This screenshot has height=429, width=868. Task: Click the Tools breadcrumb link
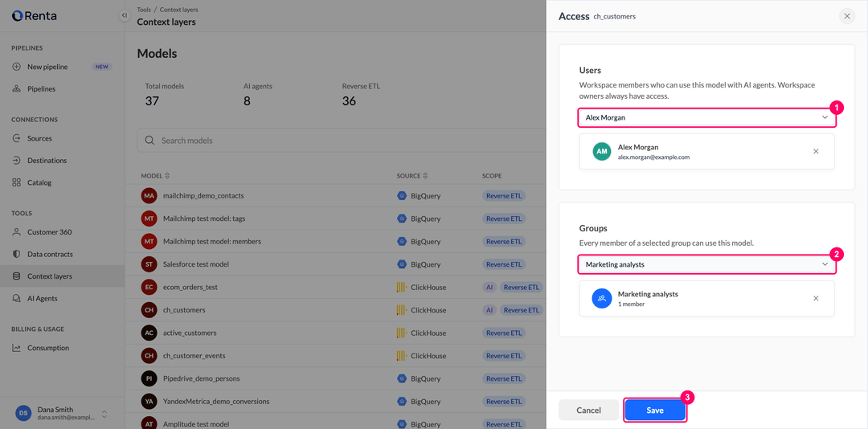tap(144, 10)
